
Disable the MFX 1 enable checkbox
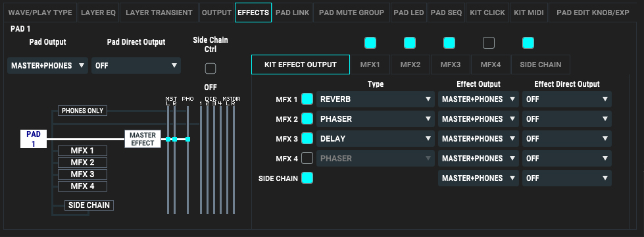(x=307, y=99)
